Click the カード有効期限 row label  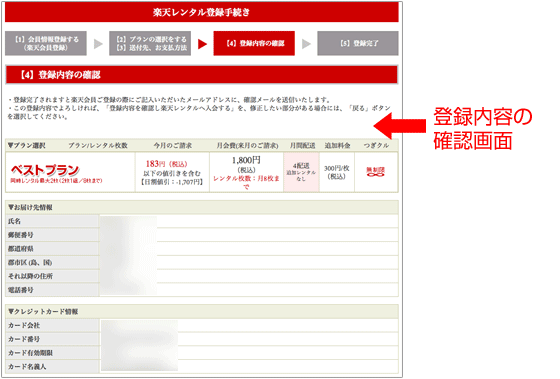click(30, 353)
